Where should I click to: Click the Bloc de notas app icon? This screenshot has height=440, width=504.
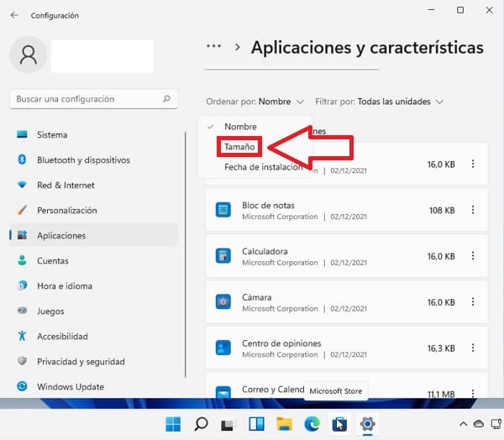(x=223, y=210)
